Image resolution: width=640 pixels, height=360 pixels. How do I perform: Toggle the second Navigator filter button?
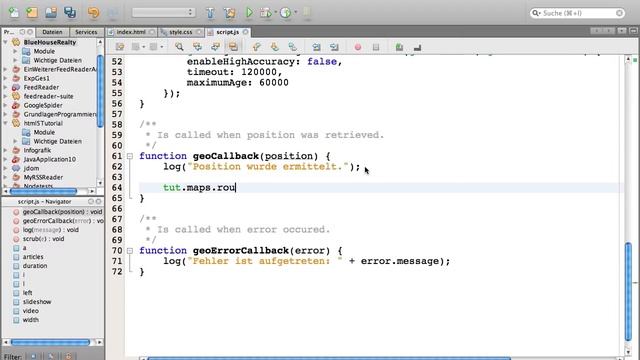point(51,356)
